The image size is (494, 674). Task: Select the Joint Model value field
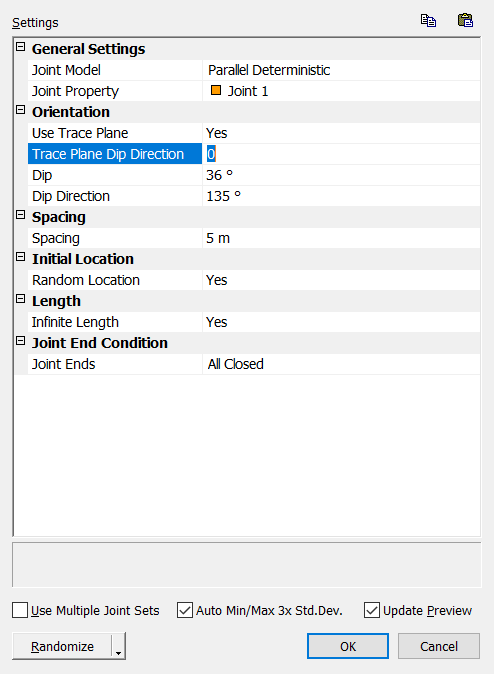click(341, 70)
